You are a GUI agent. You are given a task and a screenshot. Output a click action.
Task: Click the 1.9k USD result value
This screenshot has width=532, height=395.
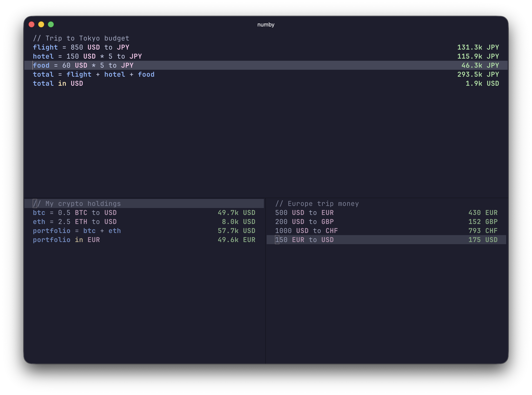point(482,83)
